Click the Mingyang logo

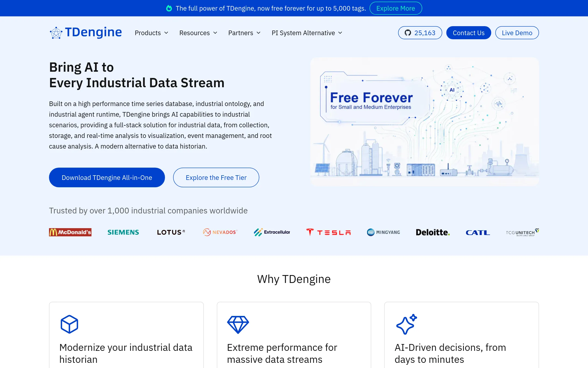384,232
